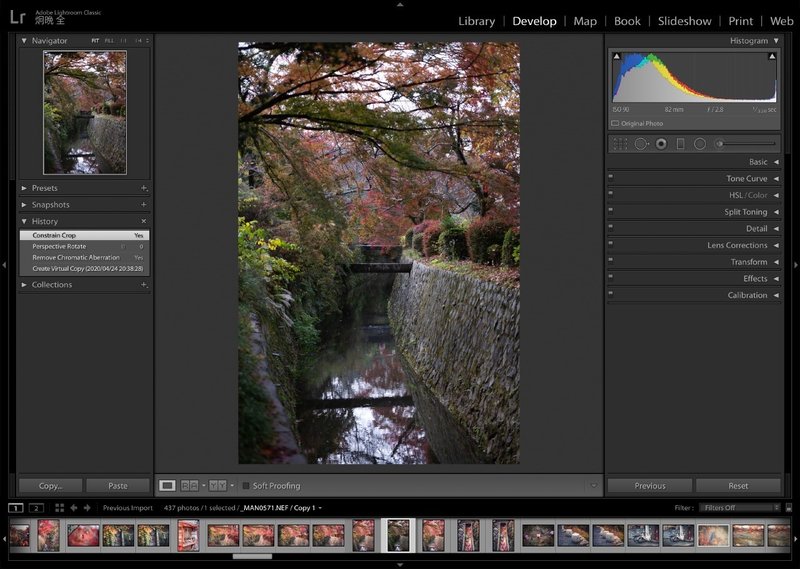Switch to Before/After left-right view
Image resolution: width=800 pixels, height=569 pixels.
[190, 485]
